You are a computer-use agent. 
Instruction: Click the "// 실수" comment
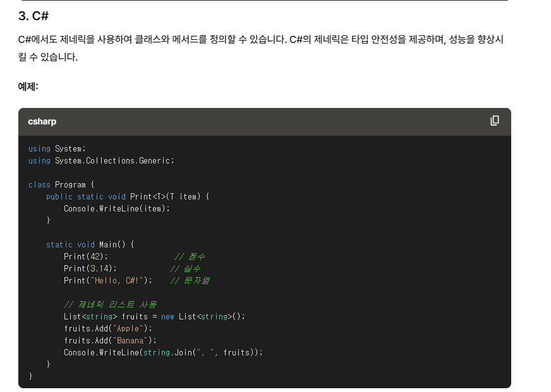pyautogui.click(x=186, y=268)
